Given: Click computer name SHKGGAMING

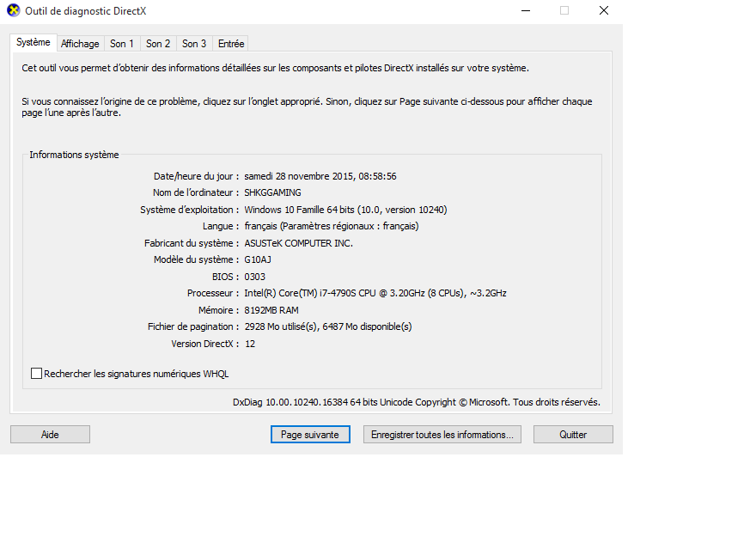Looking at the screenshot, I should tap(272, 193).
